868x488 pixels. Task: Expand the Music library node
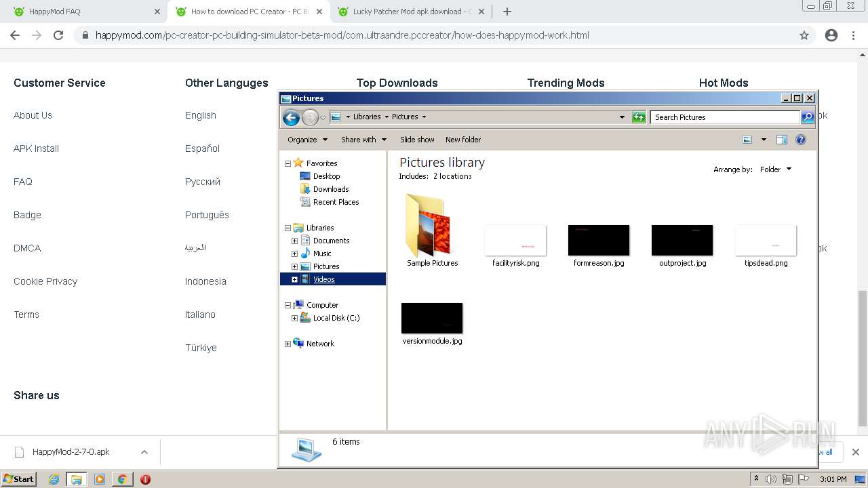point(294,253)
